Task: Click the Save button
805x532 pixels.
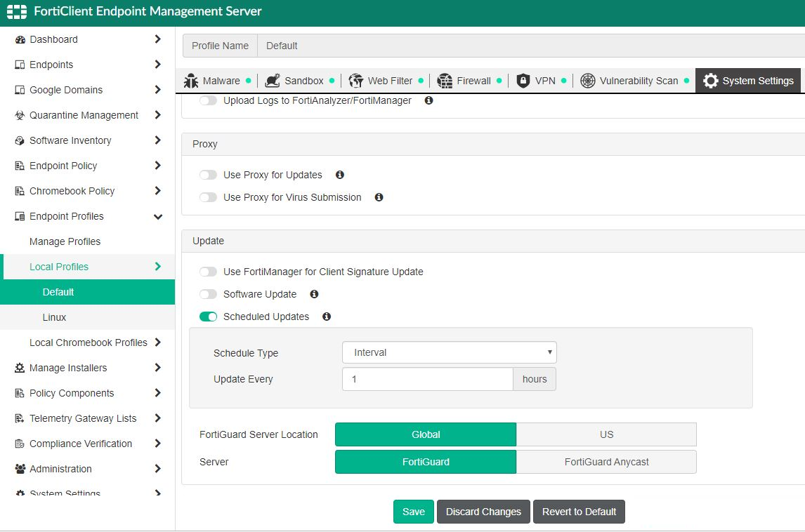Action: (413, 512)
